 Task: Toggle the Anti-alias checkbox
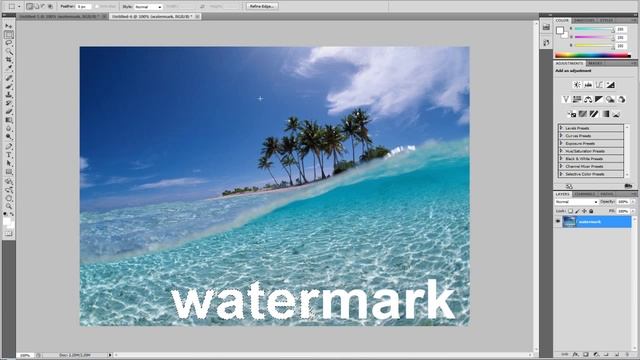(97, 7)
